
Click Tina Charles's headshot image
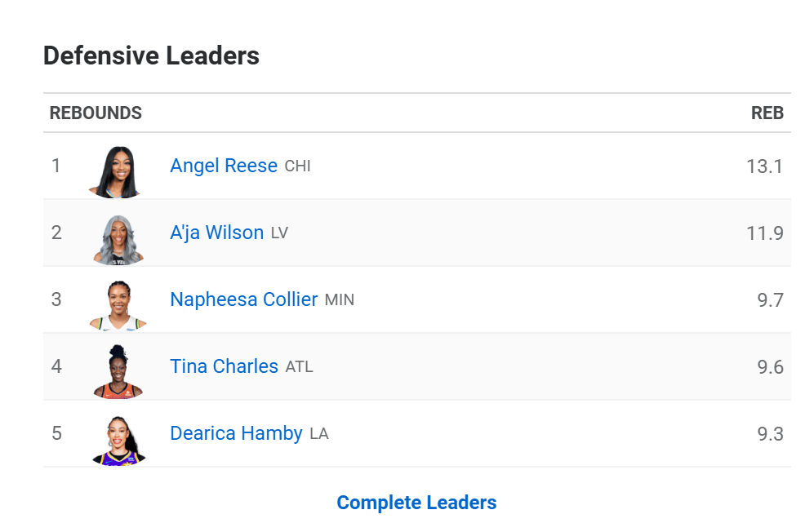(x=118, y=372)
